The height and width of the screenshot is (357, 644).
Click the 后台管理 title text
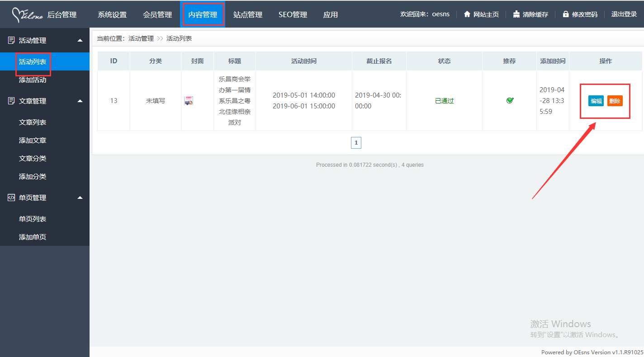[x=62, y=15]
